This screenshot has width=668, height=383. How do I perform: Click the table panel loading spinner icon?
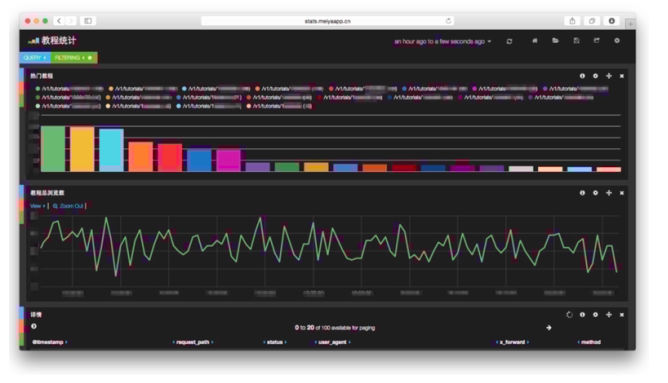569,314
